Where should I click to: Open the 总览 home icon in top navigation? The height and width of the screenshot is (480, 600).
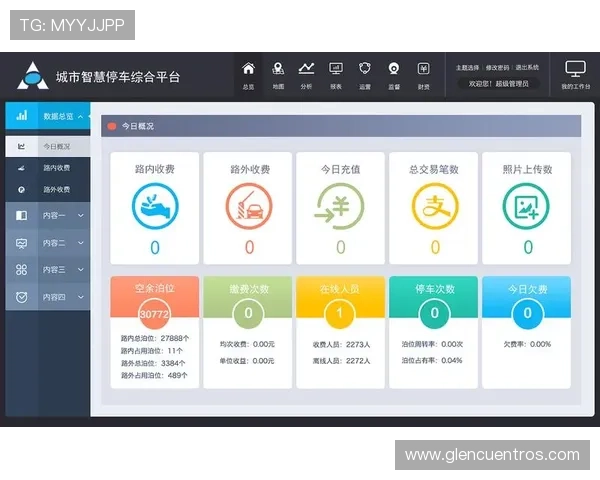coord(248,69)
